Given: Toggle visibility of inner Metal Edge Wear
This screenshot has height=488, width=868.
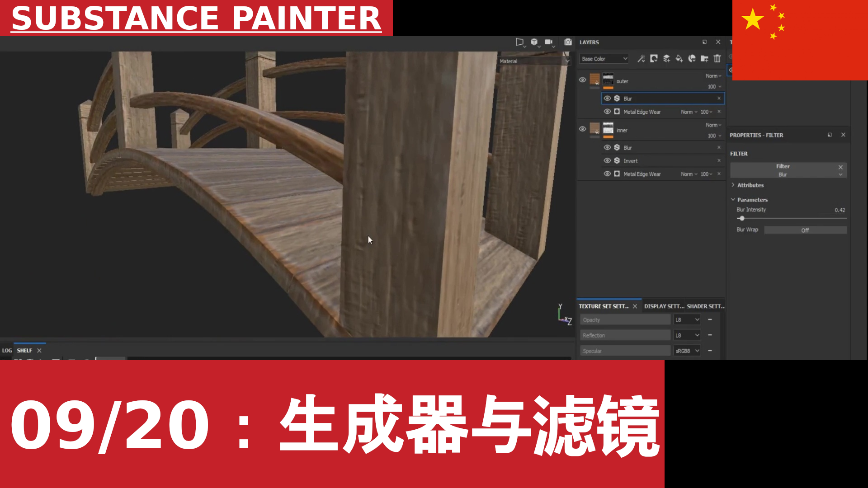Looking at the screenshot, I should [x=607, y=174].
